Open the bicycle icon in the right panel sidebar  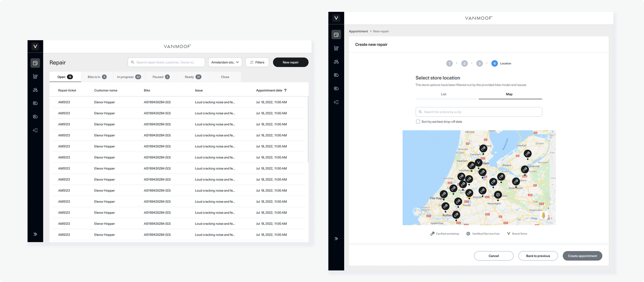pos(336,62)
